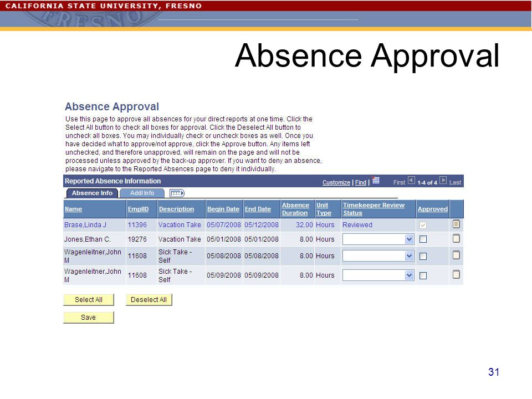532x399 pixels.
Task: Check Approved box for Jones,Ethan C.
Action: [x=423, y=239]
